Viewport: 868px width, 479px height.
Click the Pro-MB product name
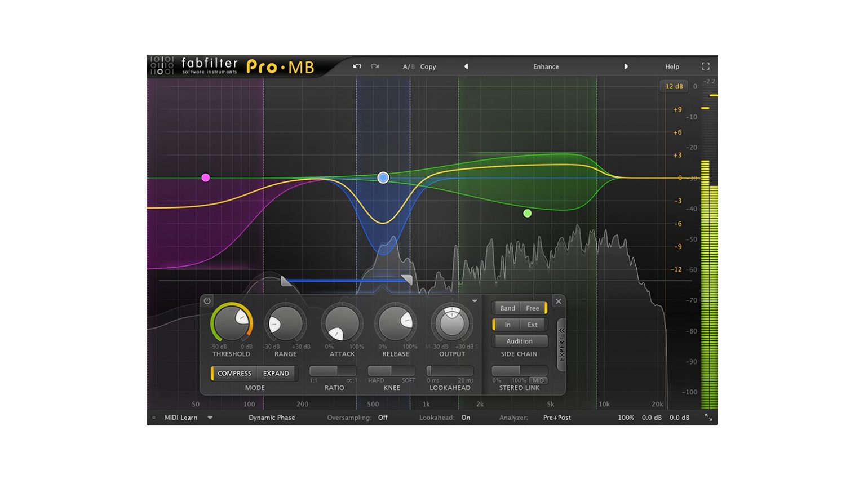click(x=280, y=67)
